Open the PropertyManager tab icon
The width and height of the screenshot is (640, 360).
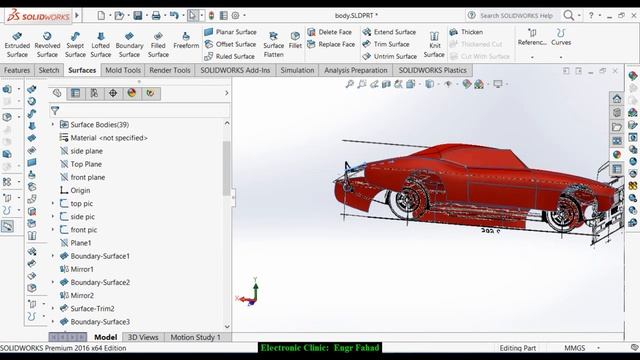pyautogui.click(x=76, y=93)
